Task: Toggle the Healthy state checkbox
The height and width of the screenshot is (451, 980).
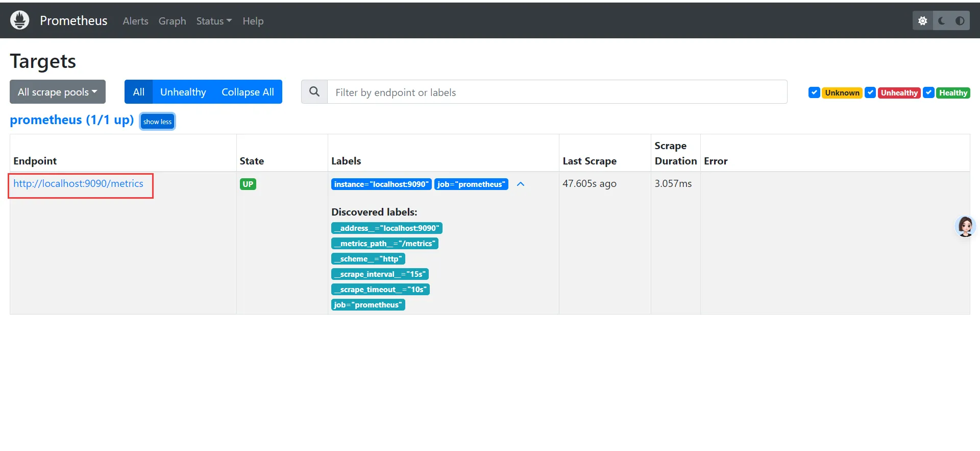Action: click(x=928, y=92)
